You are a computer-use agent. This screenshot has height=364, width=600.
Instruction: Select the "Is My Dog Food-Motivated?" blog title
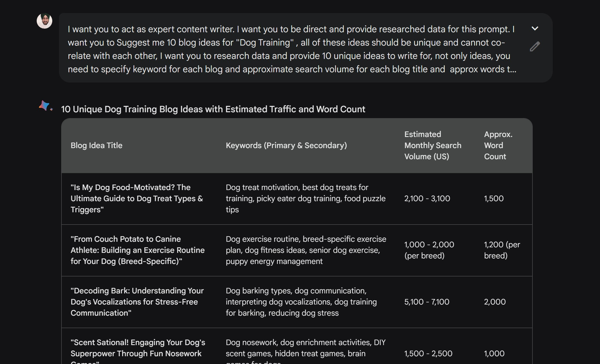(137, 198)
